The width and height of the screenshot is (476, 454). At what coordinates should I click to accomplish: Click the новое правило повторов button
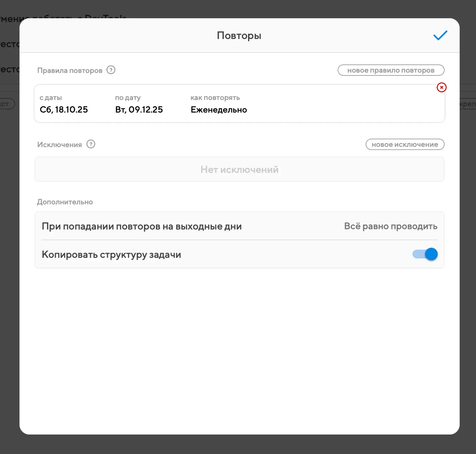tap(391, 70)
